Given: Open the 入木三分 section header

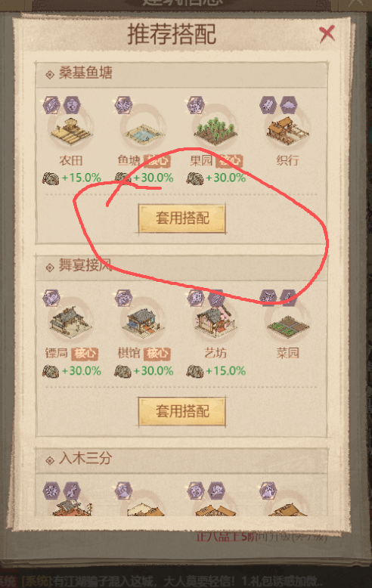Looking at the screenshot, I should click(181, 459).
